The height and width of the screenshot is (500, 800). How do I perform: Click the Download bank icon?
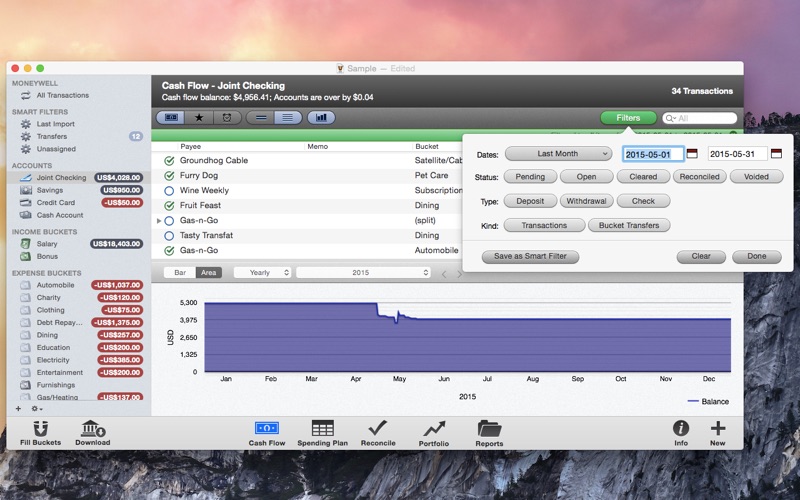[x=92, y=428]
